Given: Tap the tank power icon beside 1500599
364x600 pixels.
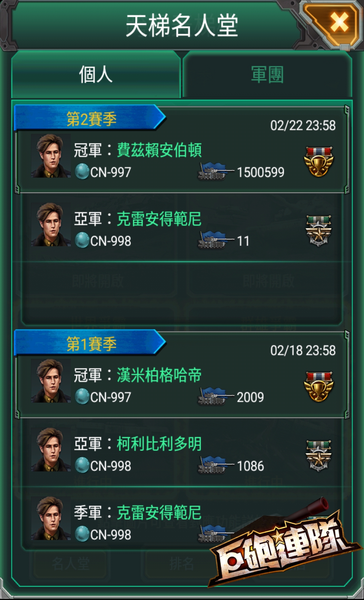Looking at the screenshot, I should coord(215,171).
